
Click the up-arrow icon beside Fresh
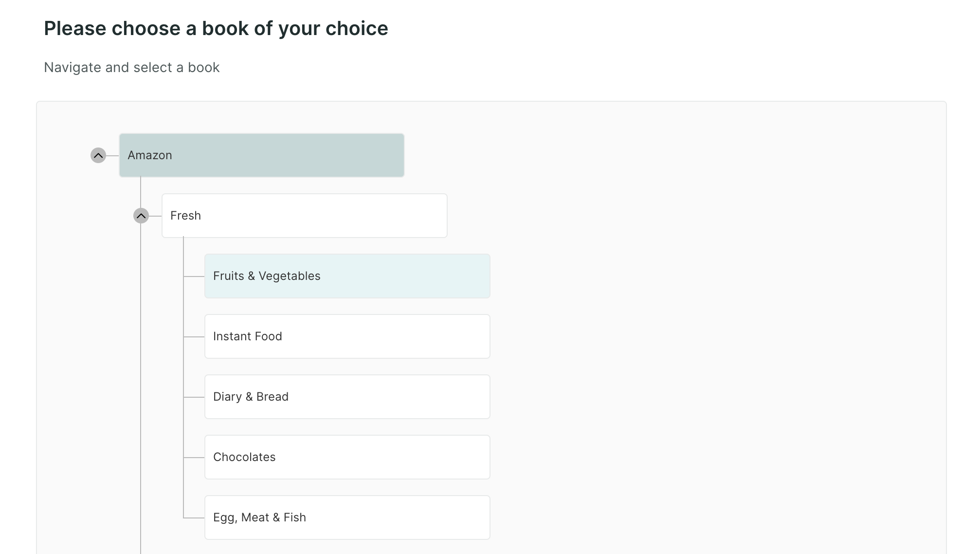(x=141, y=216)
